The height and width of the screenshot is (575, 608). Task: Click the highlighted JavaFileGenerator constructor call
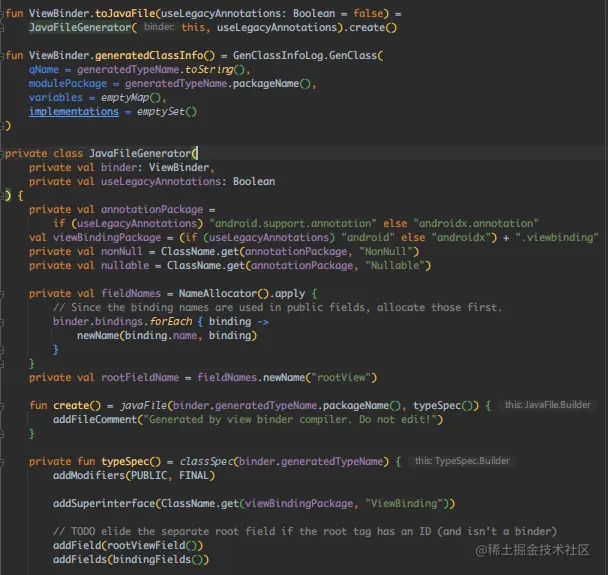[80, 28]
